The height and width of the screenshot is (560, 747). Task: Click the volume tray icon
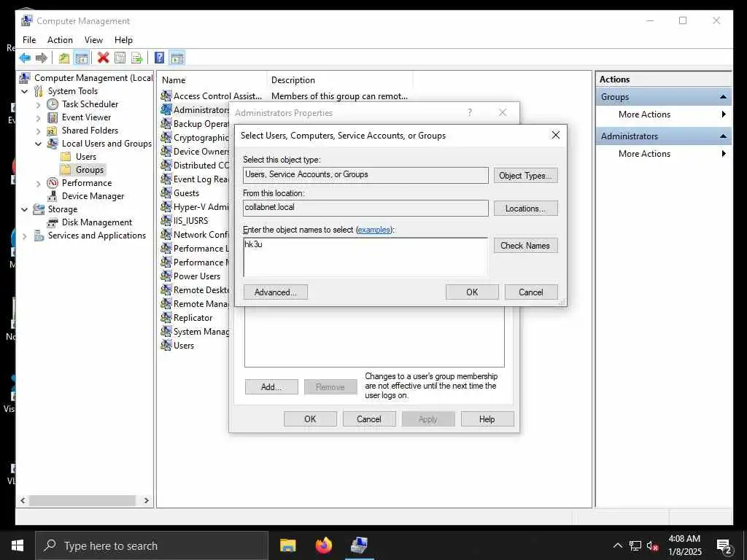coord(652,546)
